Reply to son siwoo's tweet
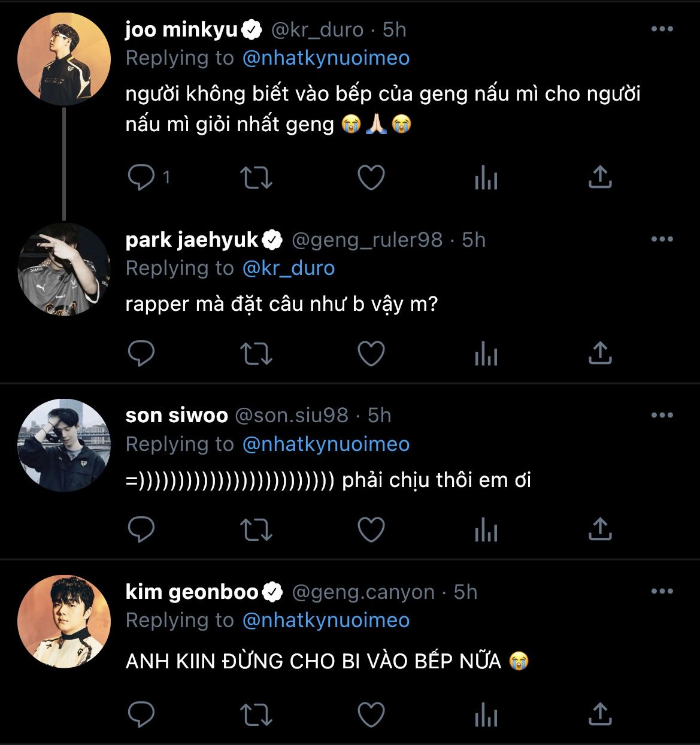Screen dimensions: 700x745 click(141, 529)
